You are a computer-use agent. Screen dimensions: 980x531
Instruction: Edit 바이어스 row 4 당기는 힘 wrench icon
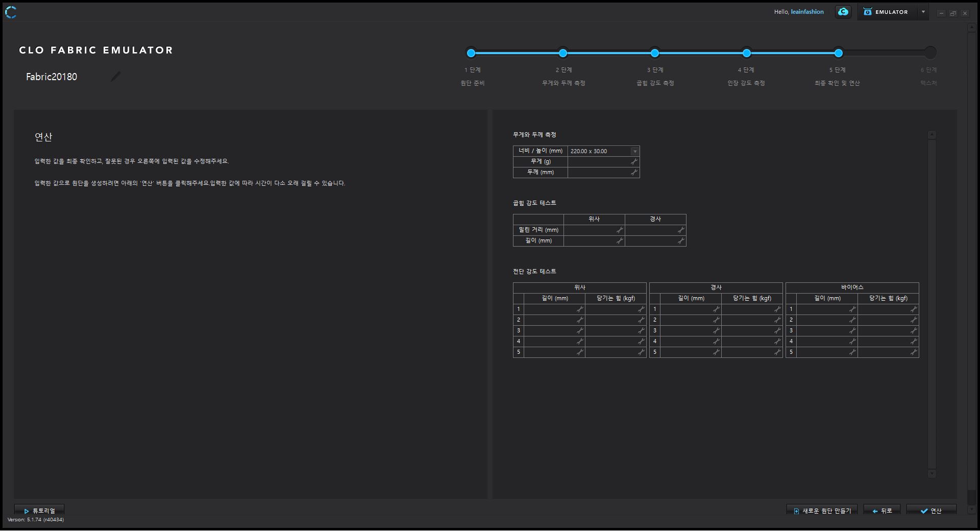click(x=914, y=341)
